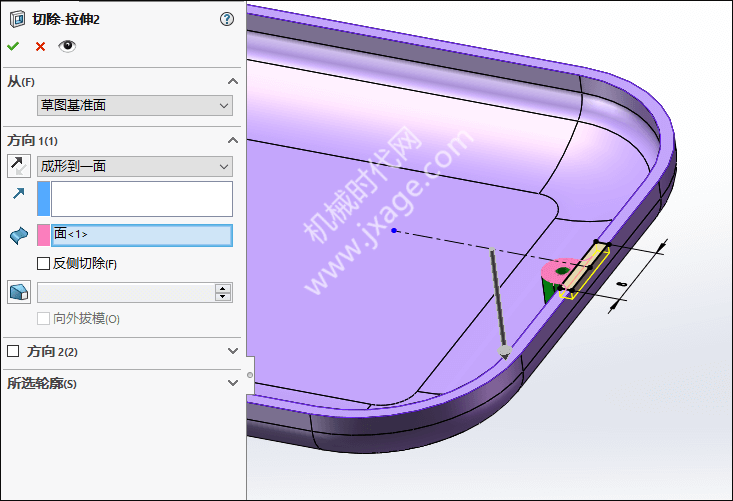
Task: Toggle detailed preview eye icon
Action: coord(67,46)
